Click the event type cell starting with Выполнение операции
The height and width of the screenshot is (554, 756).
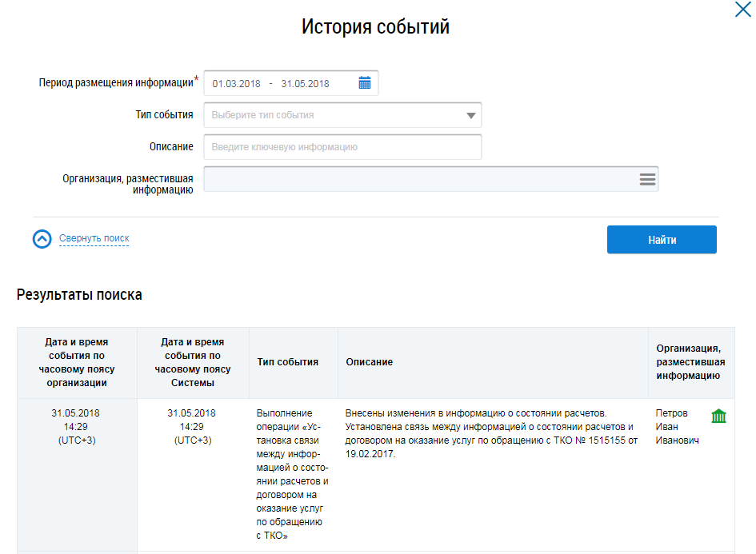[293, 474]
